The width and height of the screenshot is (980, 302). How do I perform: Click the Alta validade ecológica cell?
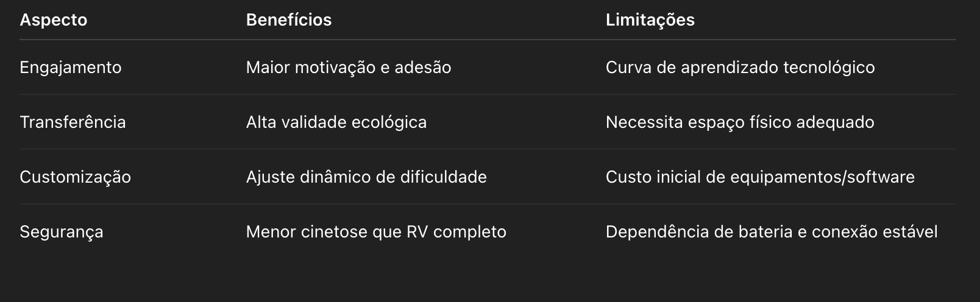[336, 122]
